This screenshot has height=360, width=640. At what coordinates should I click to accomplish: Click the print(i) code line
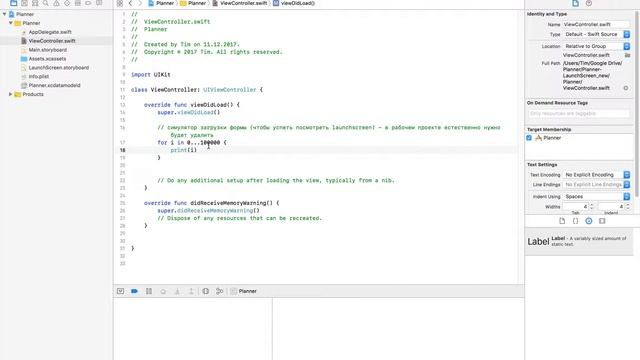(x=184, y=150)
